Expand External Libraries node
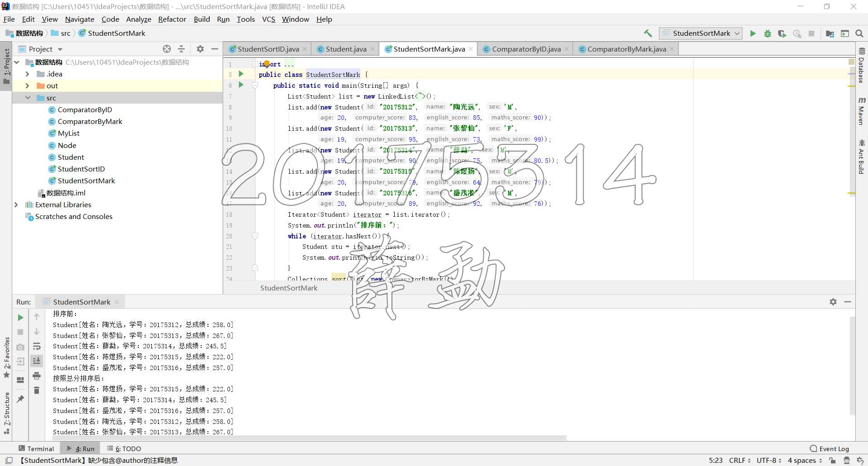Viewport: 868px width, 466px height. tap(17, 204)
